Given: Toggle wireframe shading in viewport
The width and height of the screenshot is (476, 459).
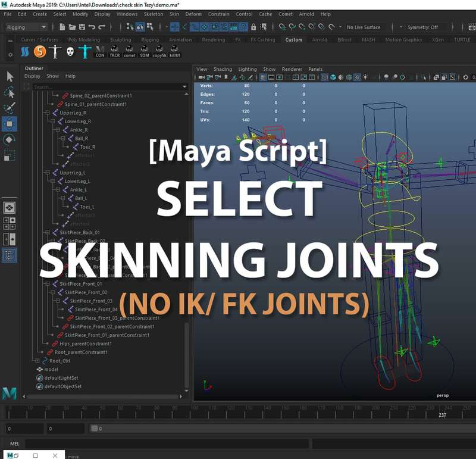Looking at the screenshot, I should coord(324,77).
